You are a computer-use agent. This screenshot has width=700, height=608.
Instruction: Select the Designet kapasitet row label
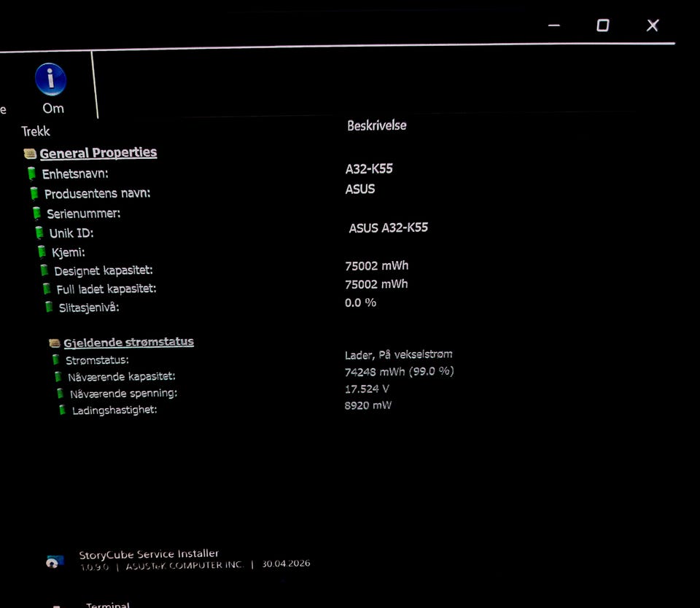tap(104, 270)
